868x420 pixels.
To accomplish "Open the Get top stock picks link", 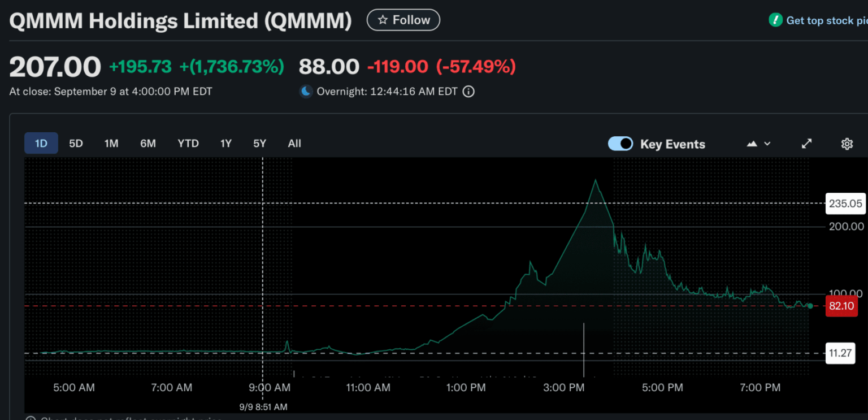I will pos(824,20).
